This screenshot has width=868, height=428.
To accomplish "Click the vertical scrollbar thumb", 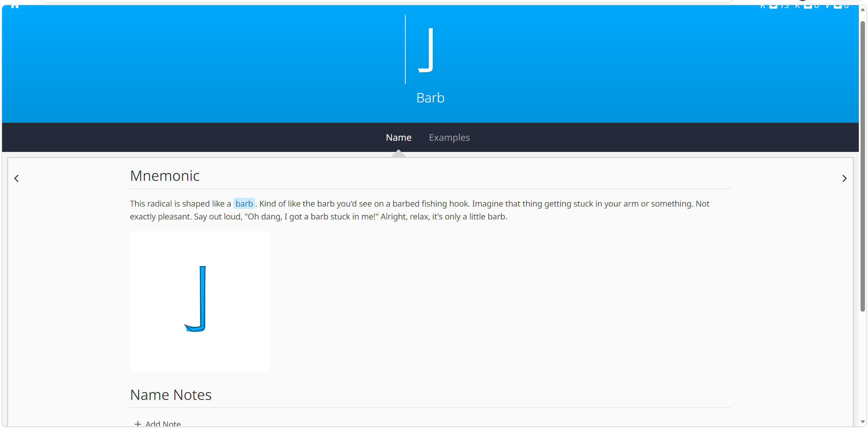I will click(863, 166).
